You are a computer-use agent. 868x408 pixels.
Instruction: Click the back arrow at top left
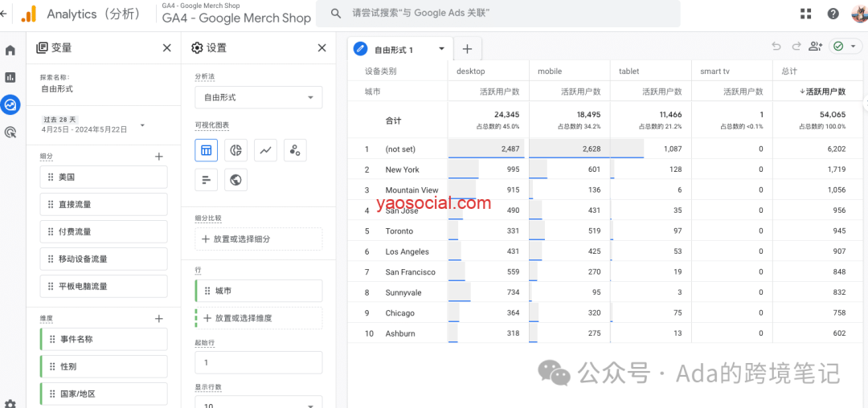click(3, 14)
